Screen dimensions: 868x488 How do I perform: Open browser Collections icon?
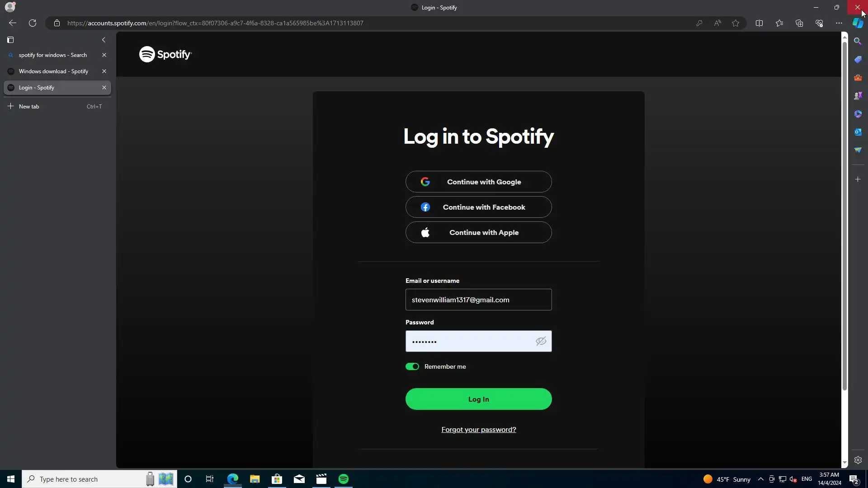799,23
